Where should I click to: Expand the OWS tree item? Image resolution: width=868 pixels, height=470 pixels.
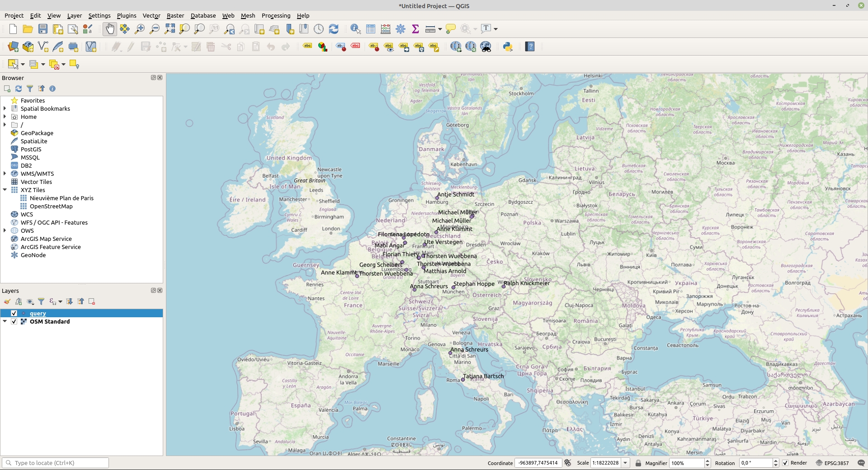(x=5, y=230)
